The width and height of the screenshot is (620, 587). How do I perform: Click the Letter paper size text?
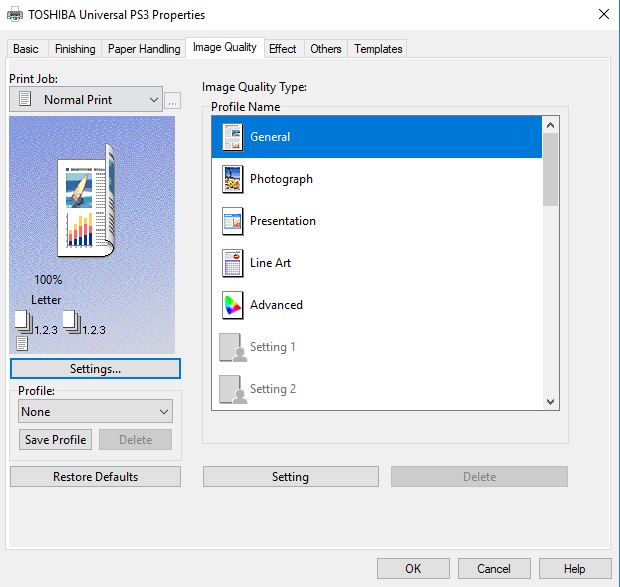[46, 300]
